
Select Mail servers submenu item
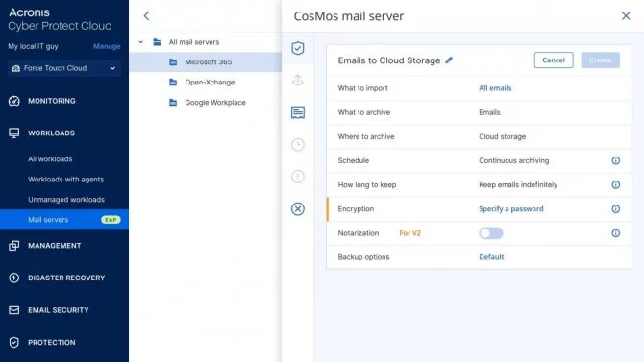(x=64, y=220)
